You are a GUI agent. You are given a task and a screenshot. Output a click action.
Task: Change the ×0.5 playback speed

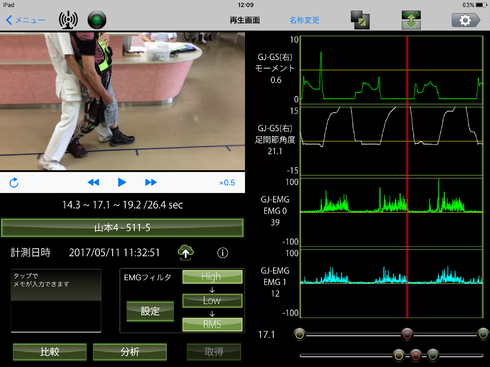pyautogui.click(x=227, y=183)
